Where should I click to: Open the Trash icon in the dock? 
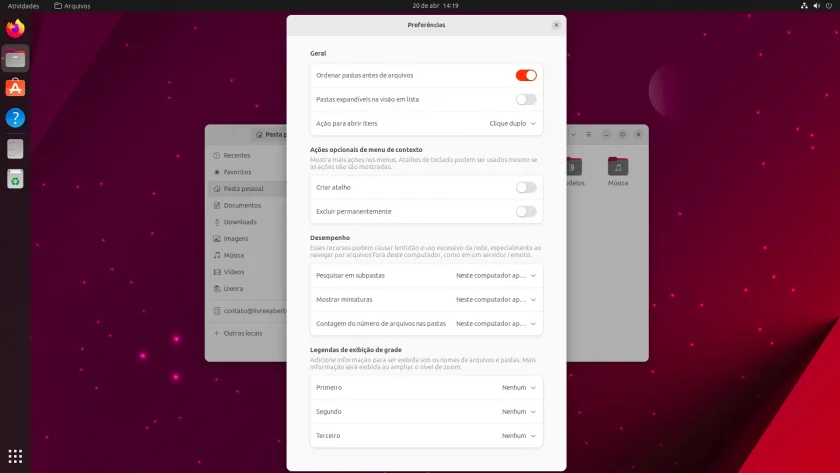point(15,179)
